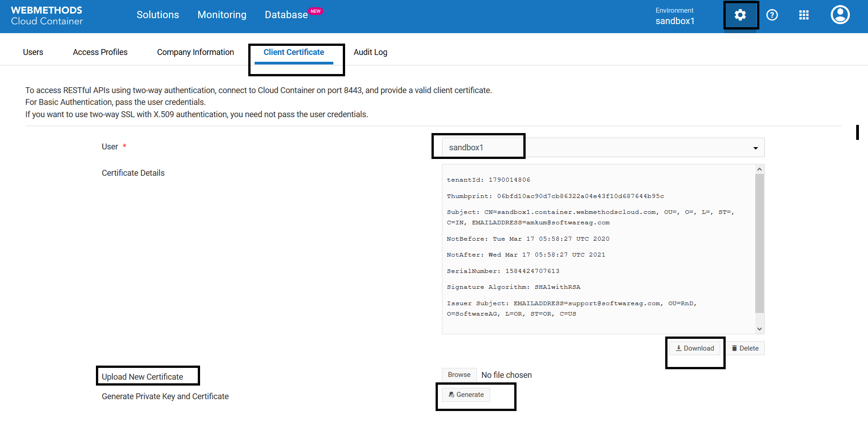Open the help question mark icon
Image resolution: width=868 pixels, height=421 pixels.
click(x=772, y=15)
